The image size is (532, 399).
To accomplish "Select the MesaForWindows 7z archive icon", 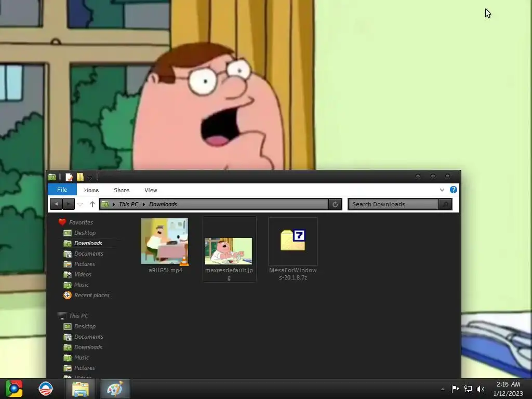I will point(293,240).
